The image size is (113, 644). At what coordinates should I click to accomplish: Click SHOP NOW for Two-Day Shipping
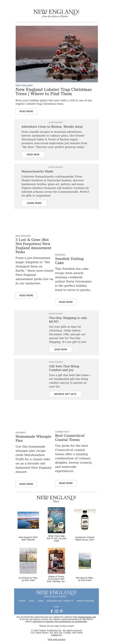coord(60,349)
